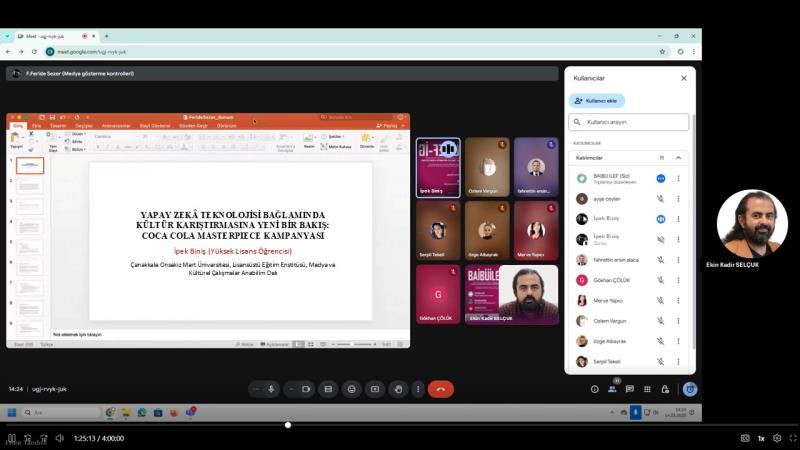The height and width of the screenshot is (450, 800).
Task: Click Windows taskbar search box
Action: tap(61, 412)
